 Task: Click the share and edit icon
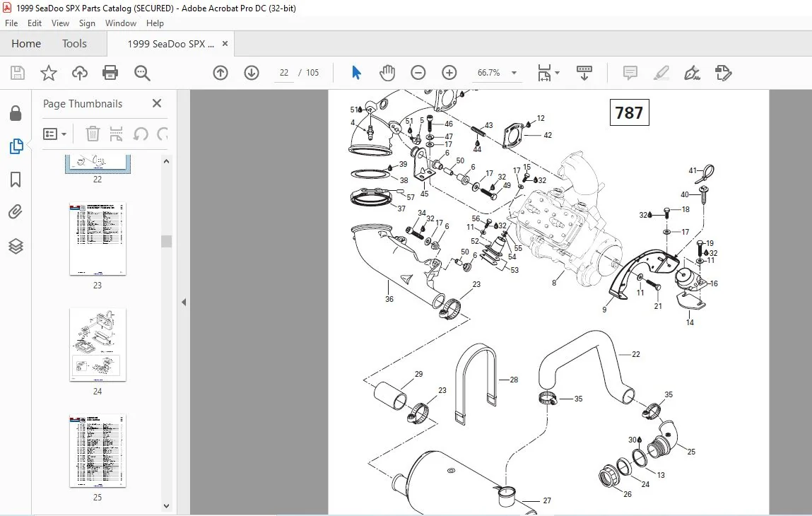click(x=723, y=73)
